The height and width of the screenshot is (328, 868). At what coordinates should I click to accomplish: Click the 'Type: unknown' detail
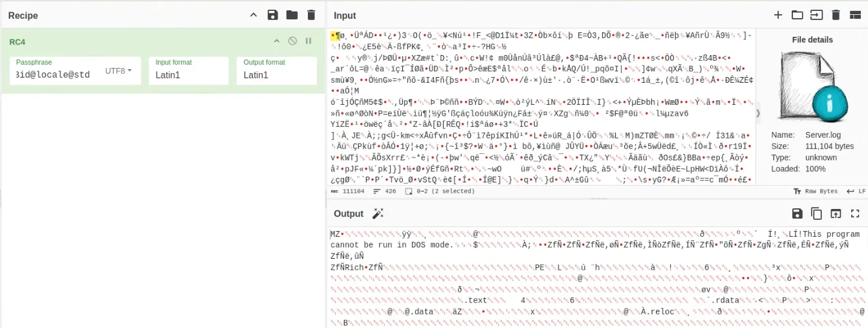(804, 157)
